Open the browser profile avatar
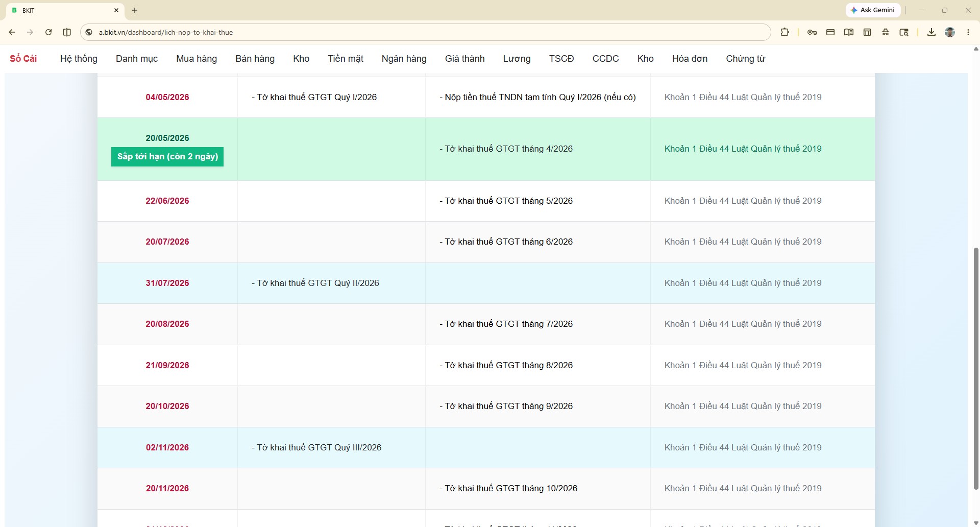This screenshot has width=980, height=527. tap(950, 32)
